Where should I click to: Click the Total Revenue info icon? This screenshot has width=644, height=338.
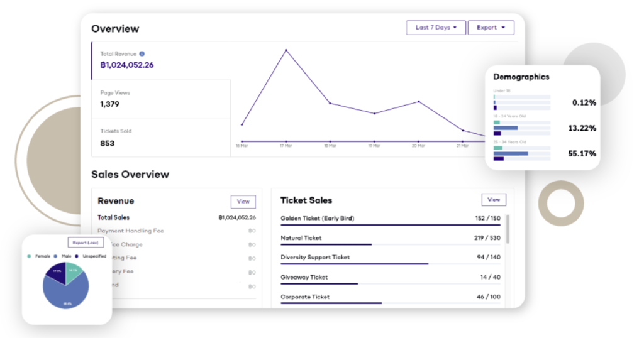[142, 54]
